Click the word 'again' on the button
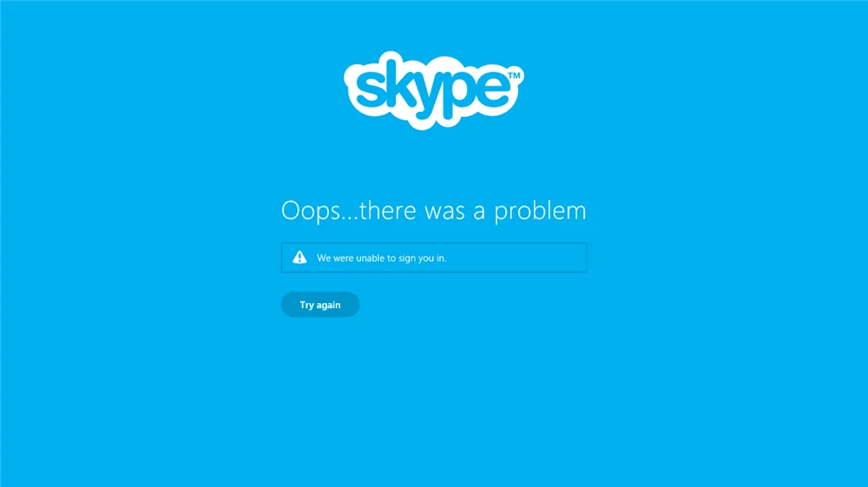This screenshot has height=487, width=868. (329, 306)
